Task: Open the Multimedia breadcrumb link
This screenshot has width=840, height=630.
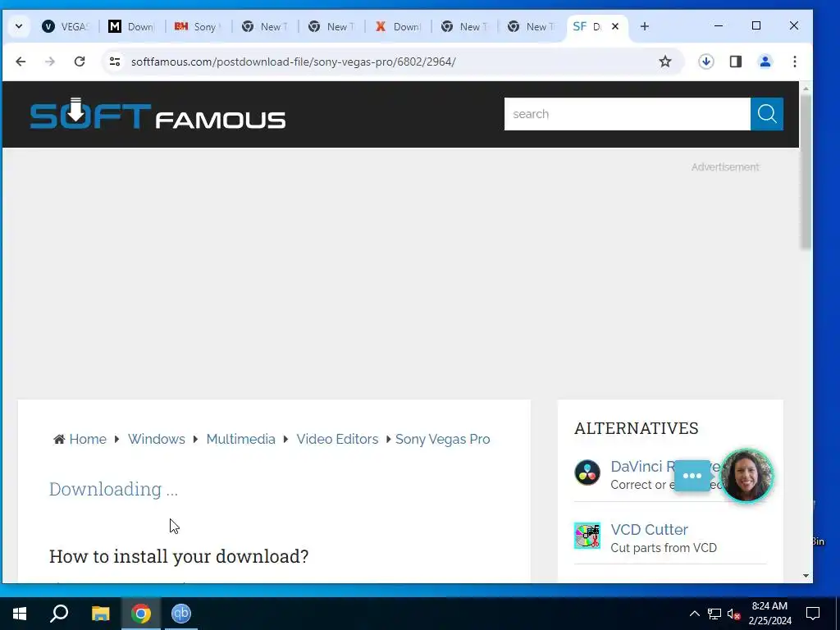Action: click(240, 440)
